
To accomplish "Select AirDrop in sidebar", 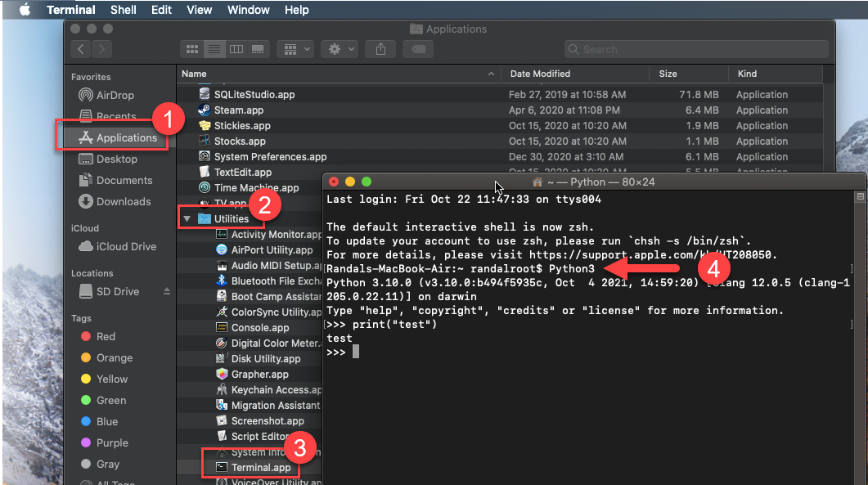I will click(x=106, y=95).
